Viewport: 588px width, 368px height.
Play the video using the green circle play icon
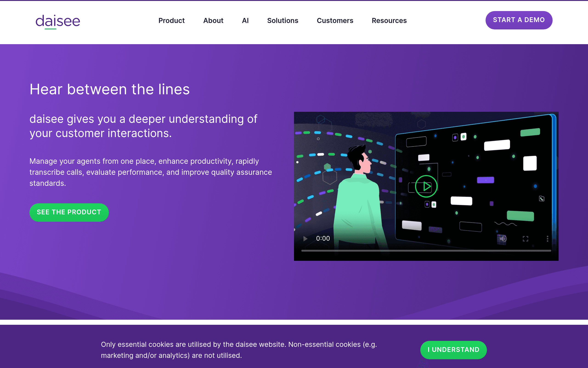[x=426, y=187]
